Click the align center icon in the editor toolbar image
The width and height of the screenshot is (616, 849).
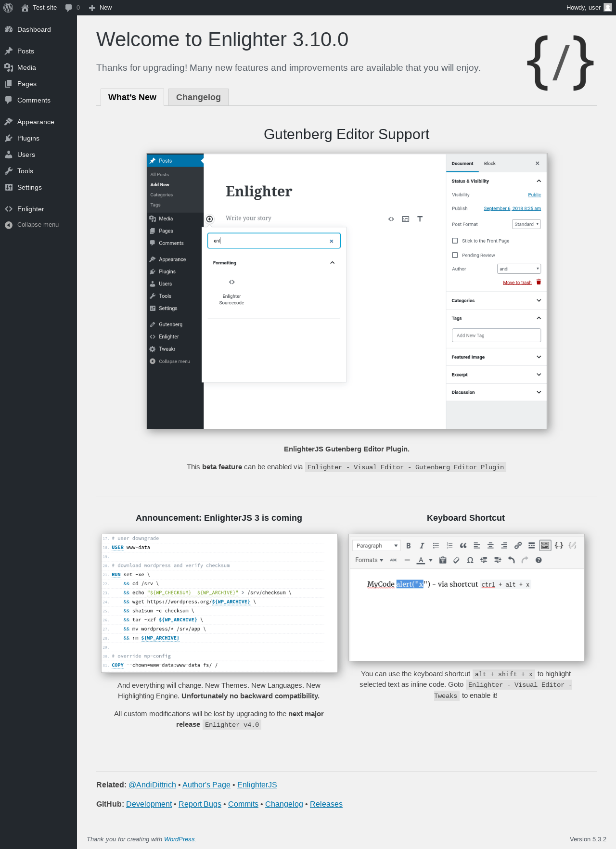490,545
